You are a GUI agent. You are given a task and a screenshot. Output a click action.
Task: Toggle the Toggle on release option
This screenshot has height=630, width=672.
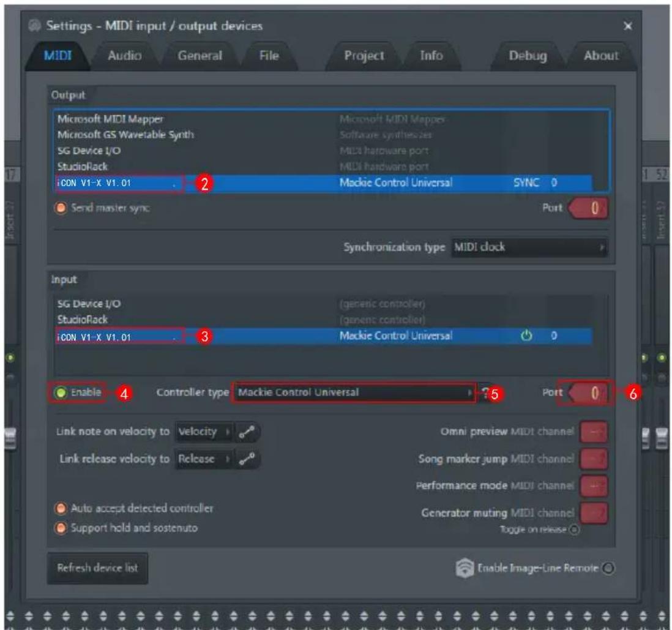(x=574, y=530)
